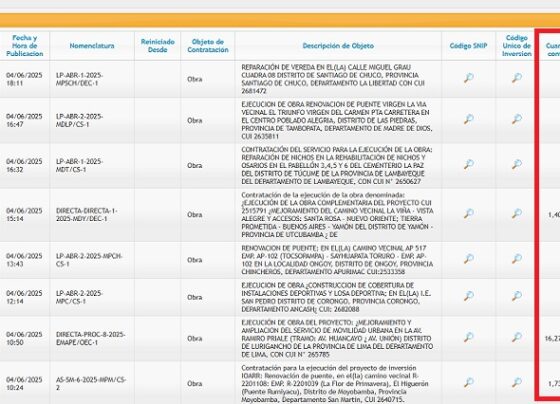
Task: Click the 'Código Unico de Inversion' column header
Action: click(x=516, y=46)
